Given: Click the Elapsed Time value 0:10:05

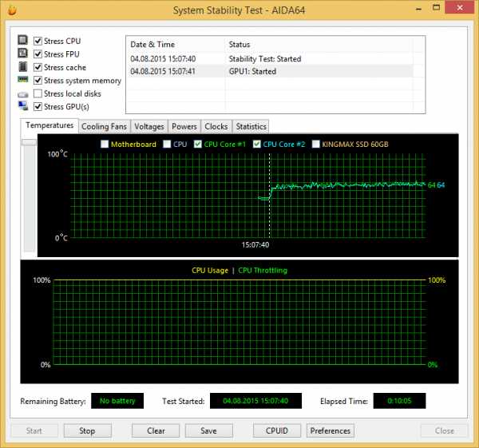Looking at the screenshot, I should coord(399,401).
